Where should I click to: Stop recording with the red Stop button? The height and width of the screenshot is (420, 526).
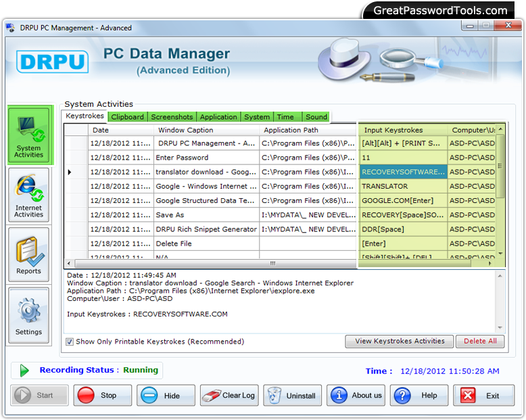coord(103,395)
